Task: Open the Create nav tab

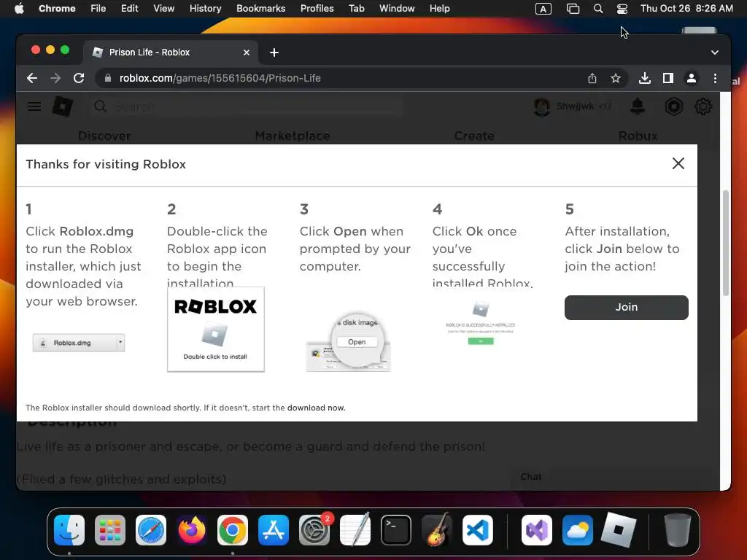Action: (x=474, y=136)
